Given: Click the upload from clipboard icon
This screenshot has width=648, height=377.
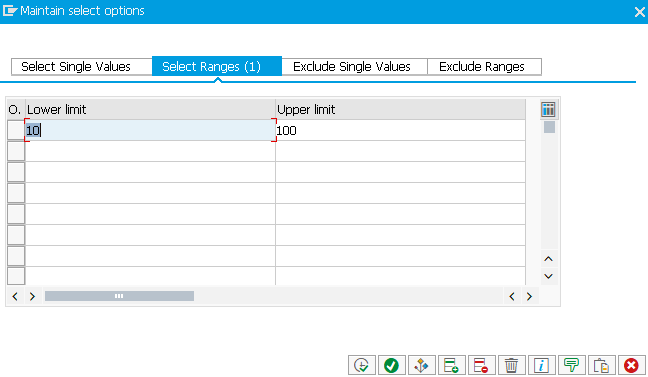Looking at the screenshot, I should (601, 365).
